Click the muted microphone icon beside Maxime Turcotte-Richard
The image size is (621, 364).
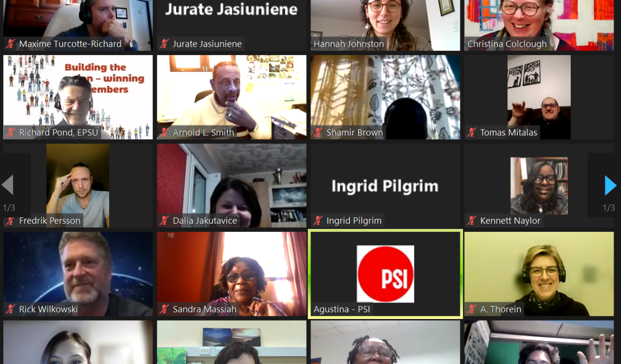point(10,44)
